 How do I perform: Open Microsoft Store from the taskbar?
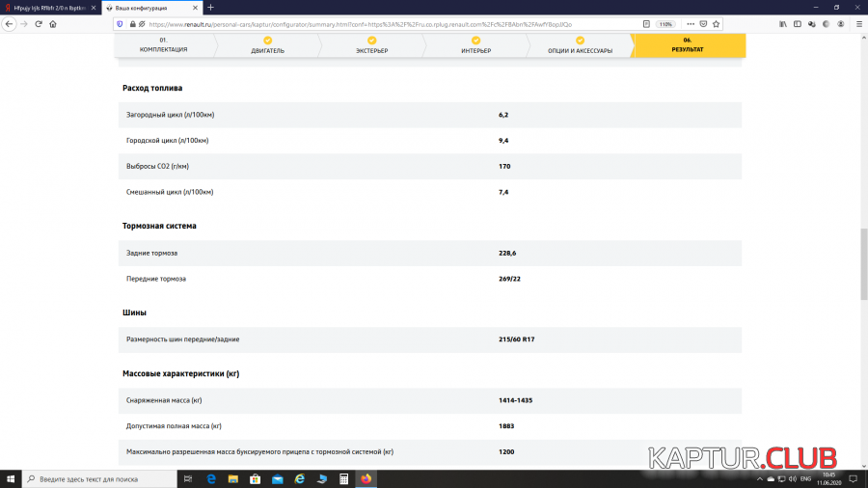(x=256, y=478)
